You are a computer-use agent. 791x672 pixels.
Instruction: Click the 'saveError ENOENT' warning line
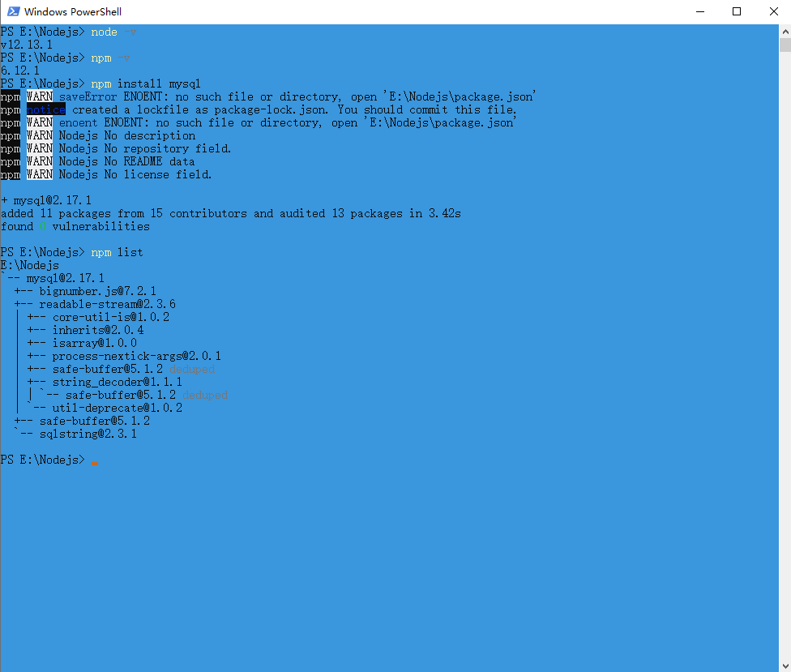267,96
